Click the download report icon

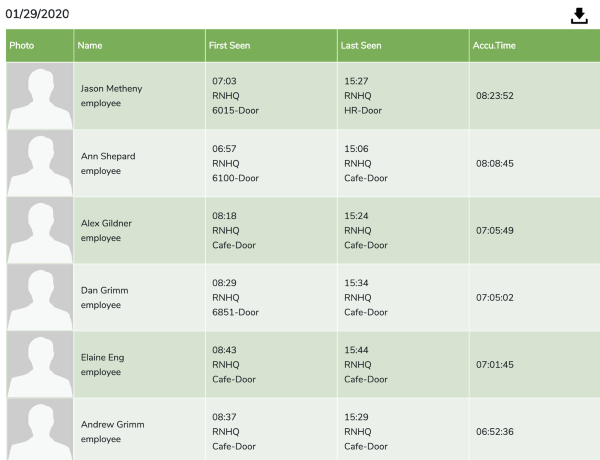point(579,16)
